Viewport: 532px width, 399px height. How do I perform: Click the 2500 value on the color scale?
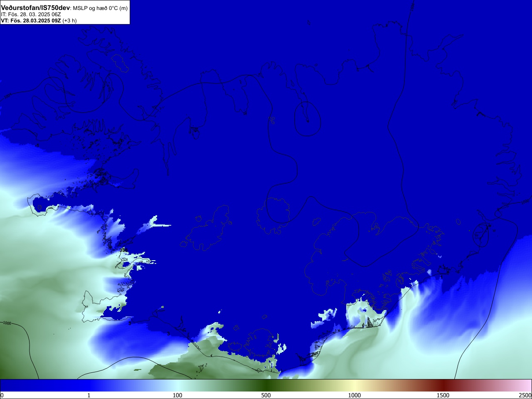[525, 395]
